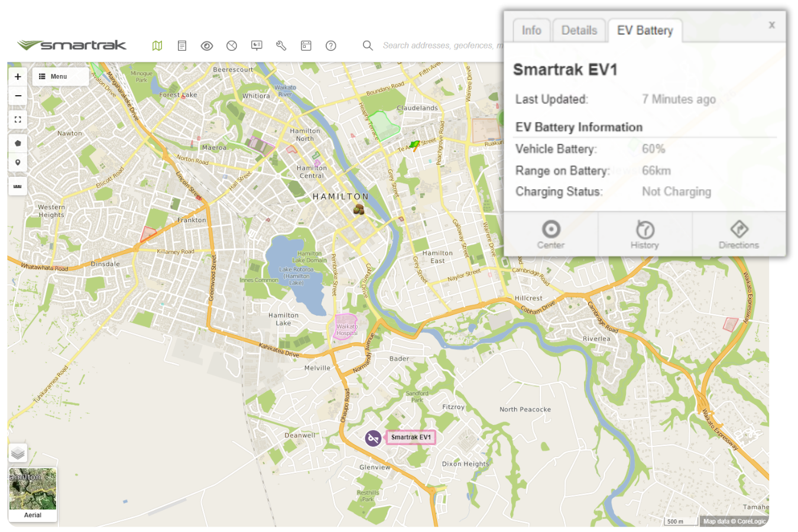Open vehicle History
The width and height of the screenshot is (798, 532).
pyautogui.click(x=645, y=235)
